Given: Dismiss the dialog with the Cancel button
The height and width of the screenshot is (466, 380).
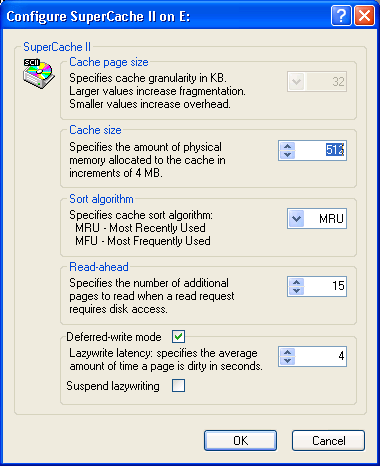Looking at the screenshot, I should 328,440.
